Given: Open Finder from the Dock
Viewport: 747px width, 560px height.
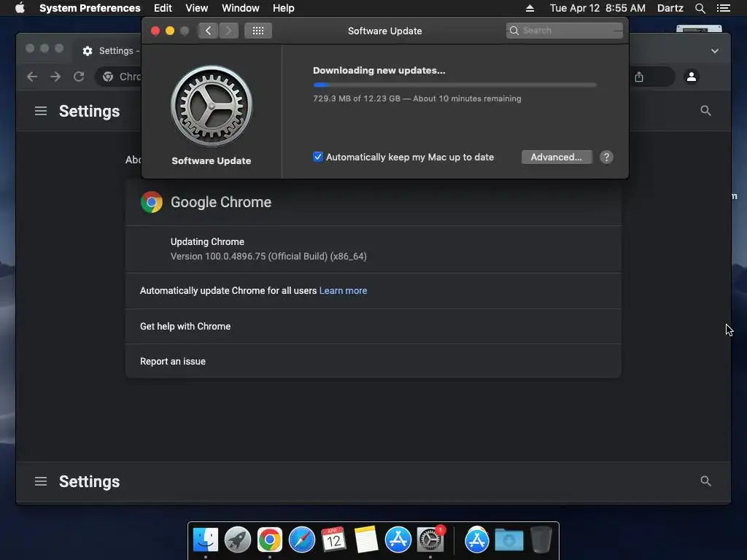Looking at the screenshot, I should point(205,540).
